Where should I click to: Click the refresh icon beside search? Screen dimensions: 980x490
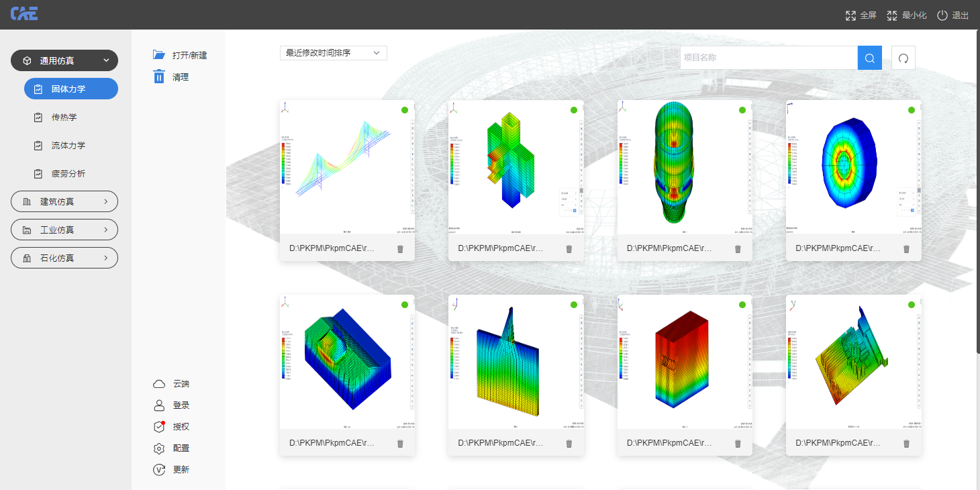pos(903,58)
